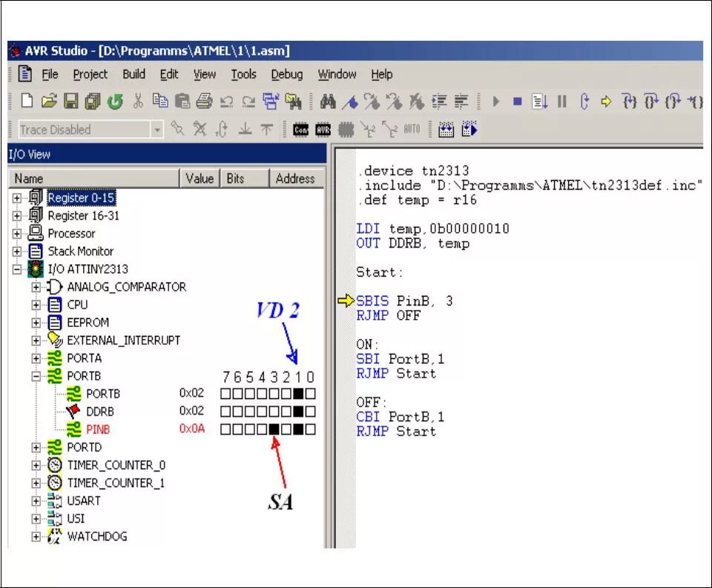Click the Print icon
The width and height of the screenshot is (712, 588).
pyautogui.click(x=204, y=101)
